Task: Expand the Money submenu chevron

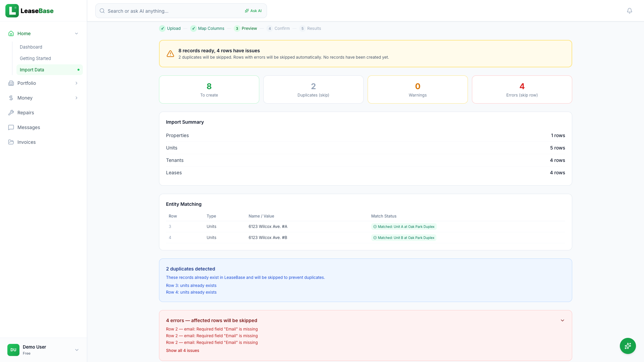Action: point(76,98)
